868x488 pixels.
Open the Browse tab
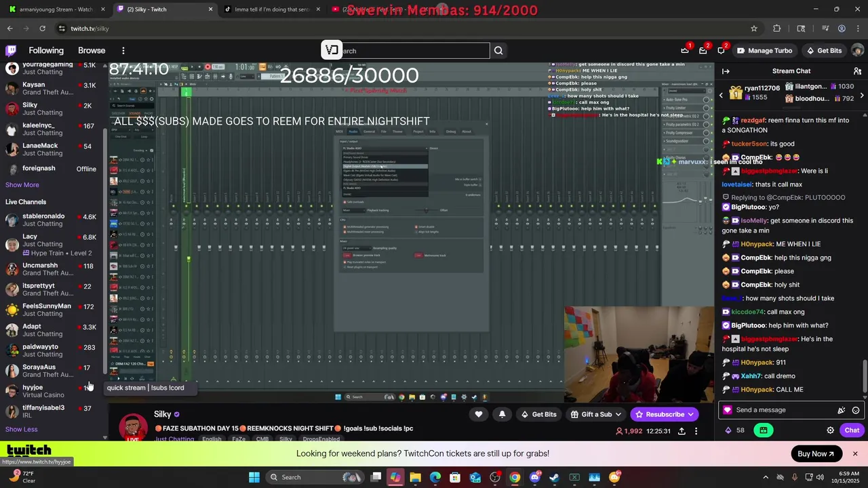[x=92, y=50]
